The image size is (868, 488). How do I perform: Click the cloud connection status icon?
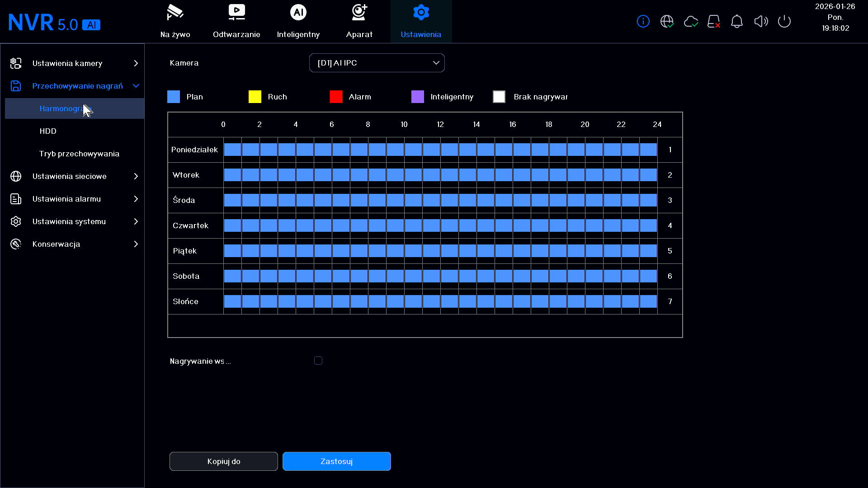tap(691, 21)
